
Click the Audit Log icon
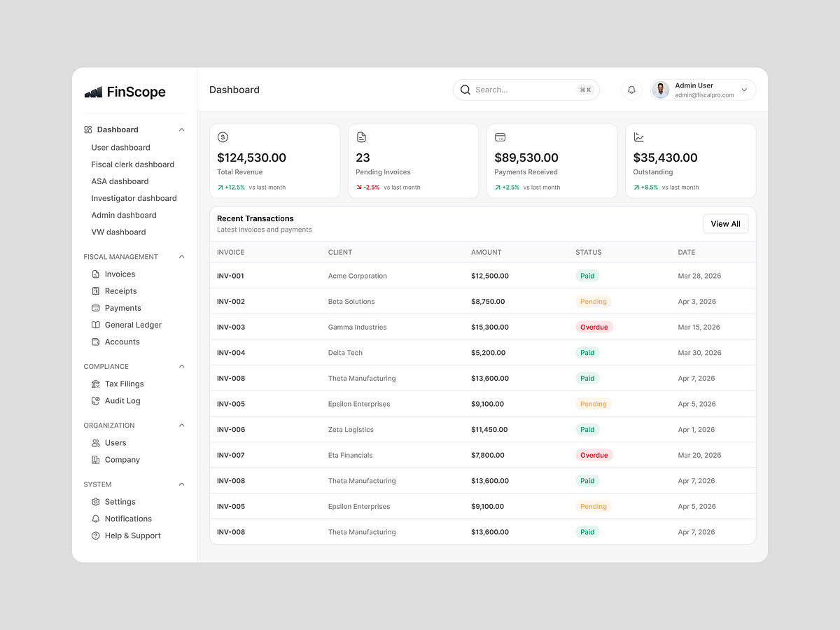96,400
